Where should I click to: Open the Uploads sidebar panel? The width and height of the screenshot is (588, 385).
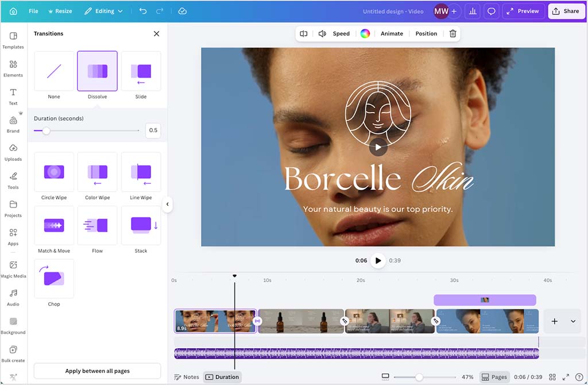click(x=13, y=152)
